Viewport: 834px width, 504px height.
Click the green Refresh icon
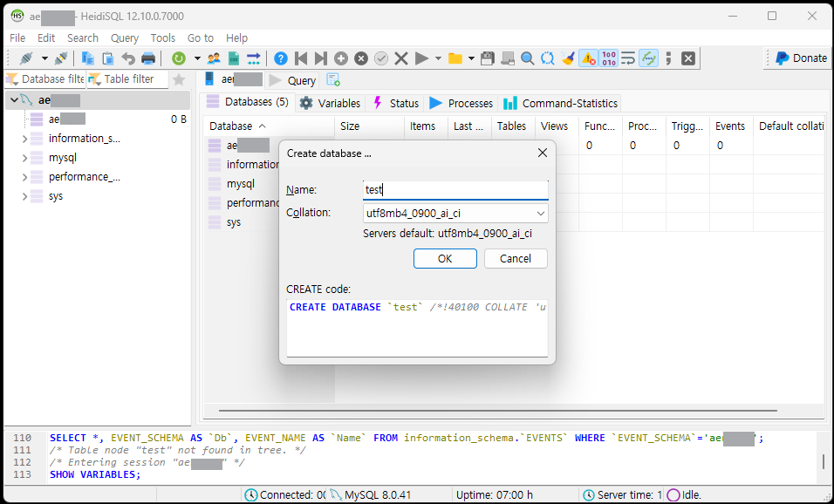(178, 58)
